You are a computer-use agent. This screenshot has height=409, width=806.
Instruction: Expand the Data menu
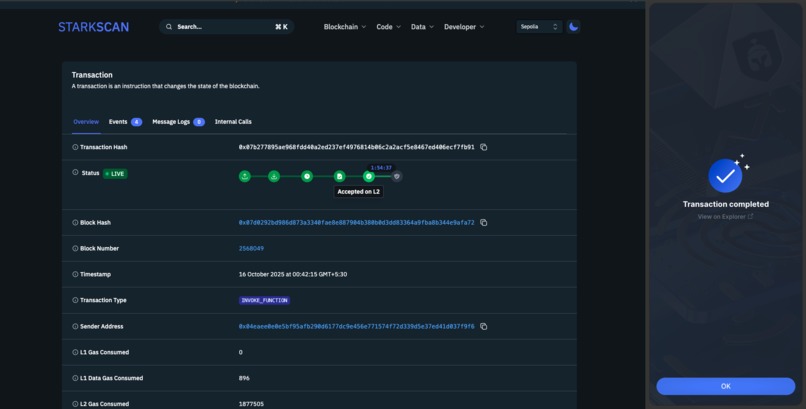pyautogui.click(x=422, y=27)
